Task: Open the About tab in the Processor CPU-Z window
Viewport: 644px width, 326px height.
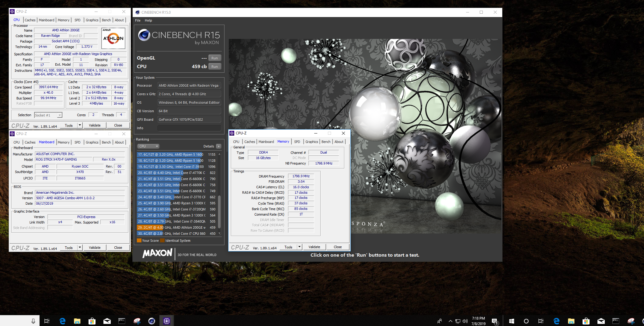Action: click(119, 20)
